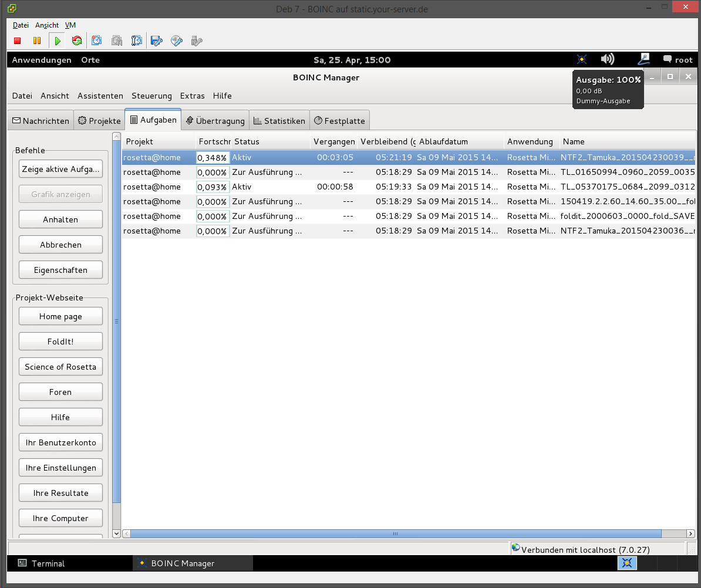
Task: Open the Steuerung menu
Action: click(x=151, y=96)
